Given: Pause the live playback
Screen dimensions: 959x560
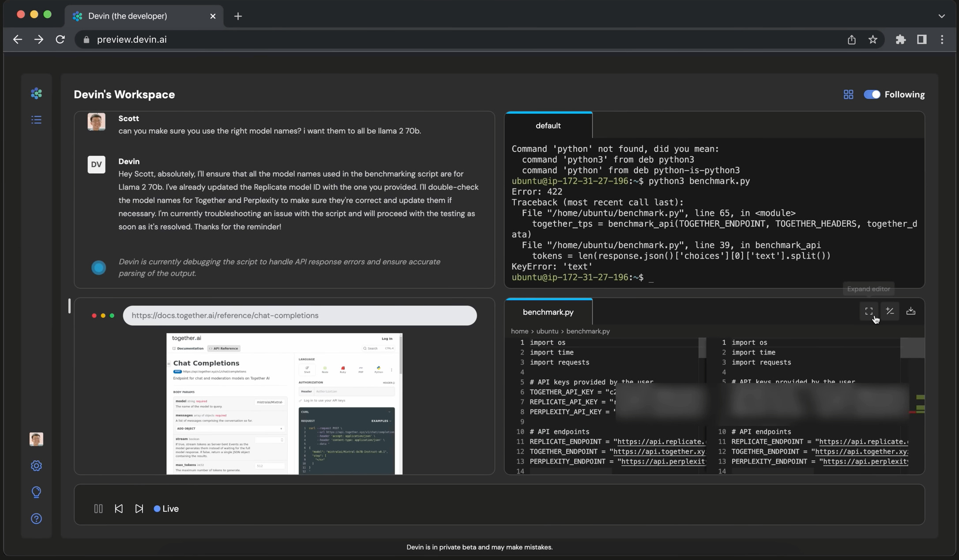Looking at the screenshot, I should point(98,509).
